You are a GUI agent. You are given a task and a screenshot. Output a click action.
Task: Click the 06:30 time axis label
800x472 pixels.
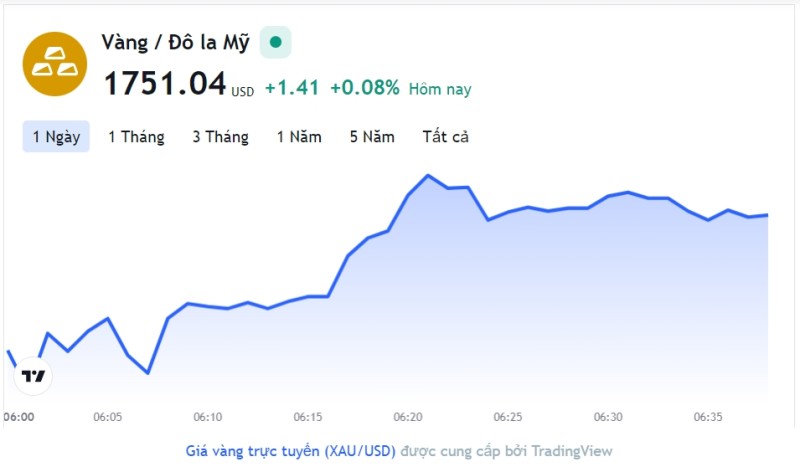pyautogui.click(x=608, y=417)
